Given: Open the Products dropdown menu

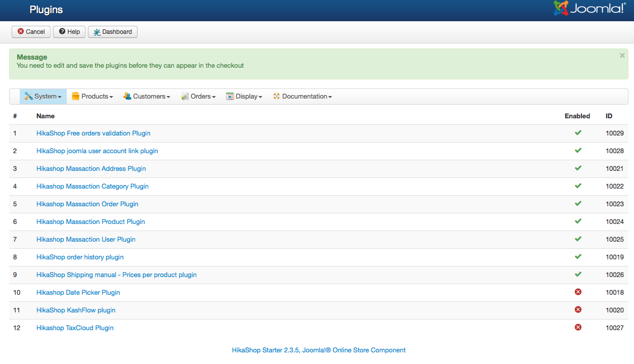Looking at the screenshot, I should point(92,97).
